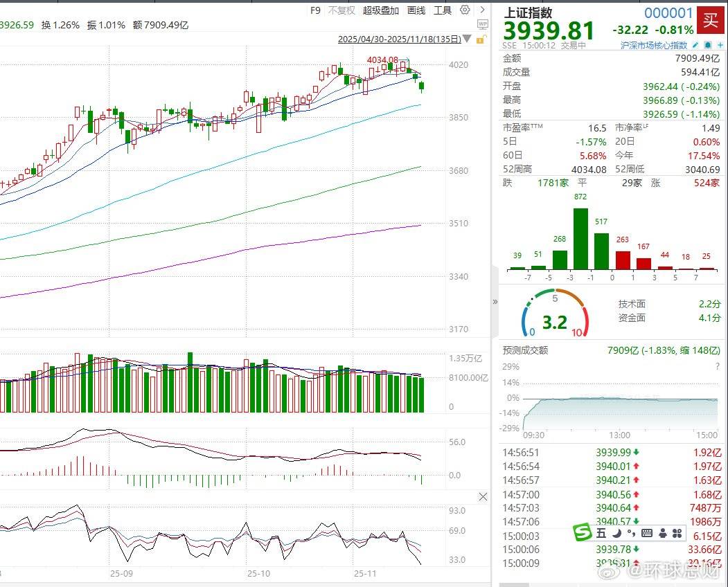This screenshot has width=728, height=587.
Task: Click the red 买 buy button
Action: [710, 19]
